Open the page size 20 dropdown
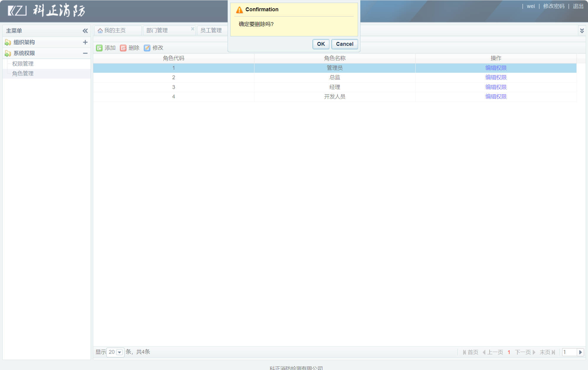 click(x=119, y=352)
